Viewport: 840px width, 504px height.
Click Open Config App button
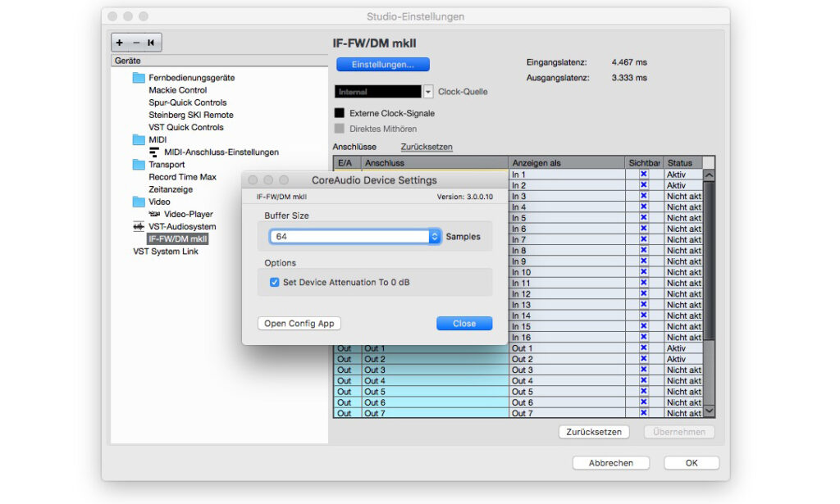tap(299, 323)
